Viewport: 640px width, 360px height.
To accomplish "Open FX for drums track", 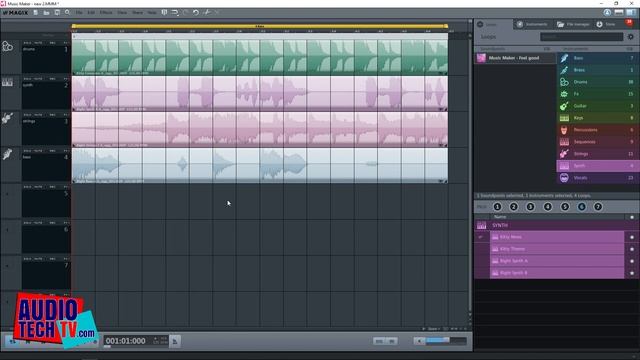I will point(66,43).
